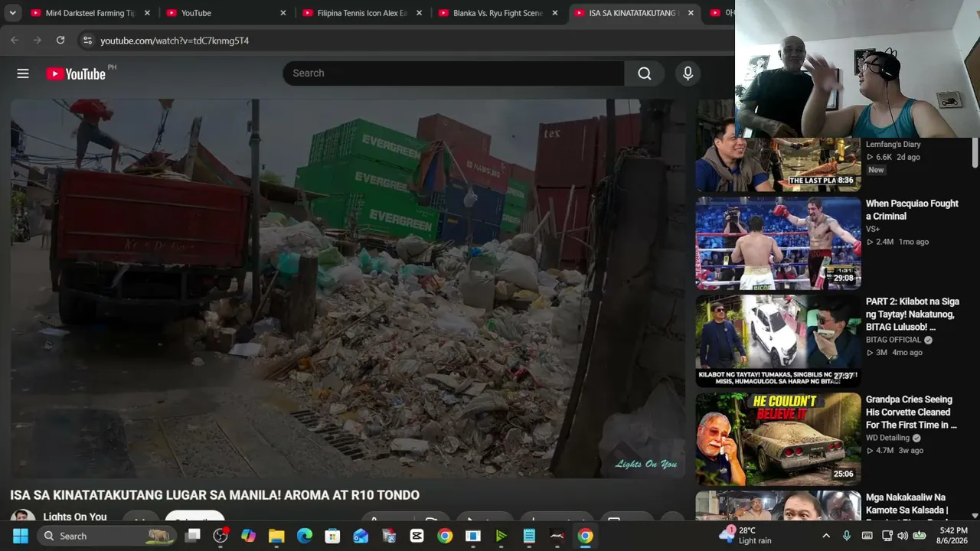Open Lights On You channel name link
980x551 pixels.
[x=75, y=517]
